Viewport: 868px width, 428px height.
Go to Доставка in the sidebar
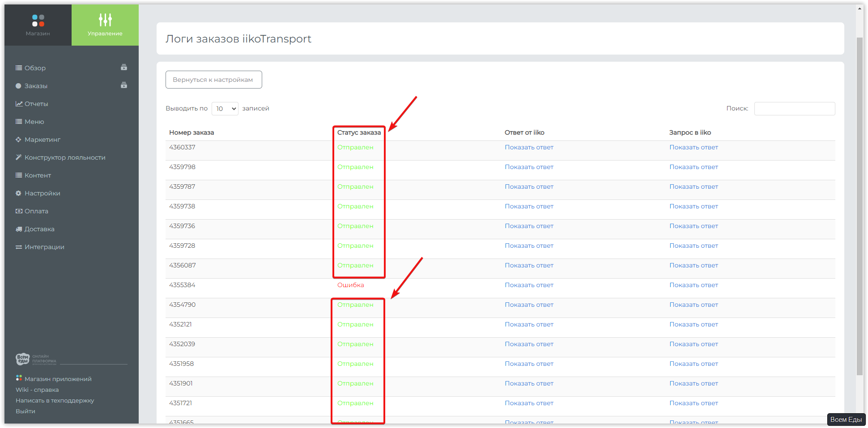point(39,229)
